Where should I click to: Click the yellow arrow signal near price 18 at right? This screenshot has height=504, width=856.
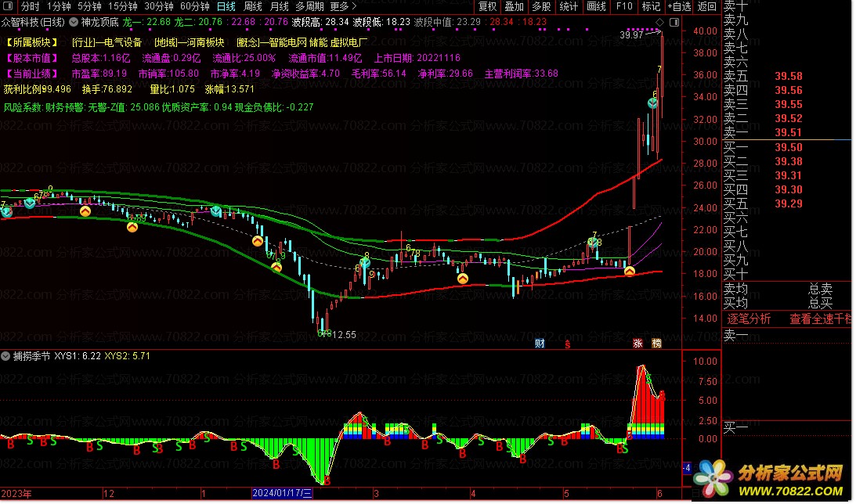[630, 271]
